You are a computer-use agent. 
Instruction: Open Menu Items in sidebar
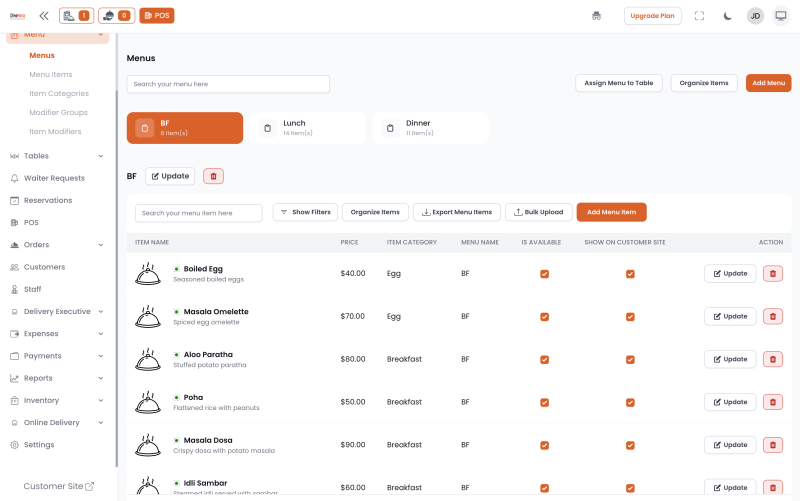point(51,74)
